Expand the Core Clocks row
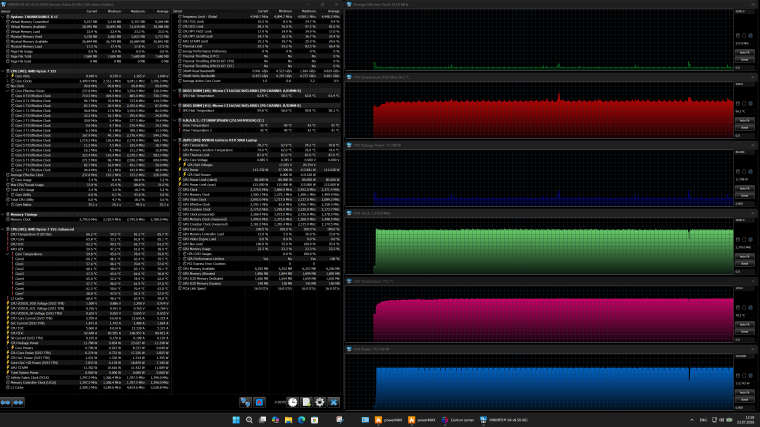760x427 pixels. 7,81
